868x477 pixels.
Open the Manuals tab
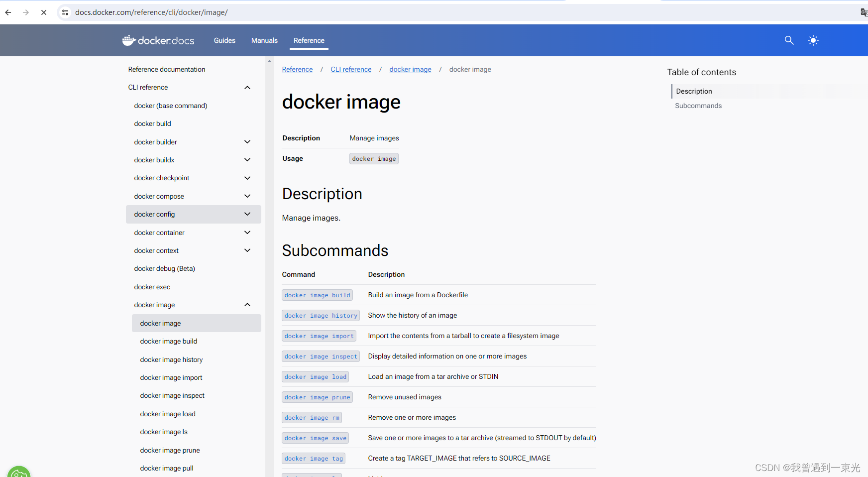point(264,40)
